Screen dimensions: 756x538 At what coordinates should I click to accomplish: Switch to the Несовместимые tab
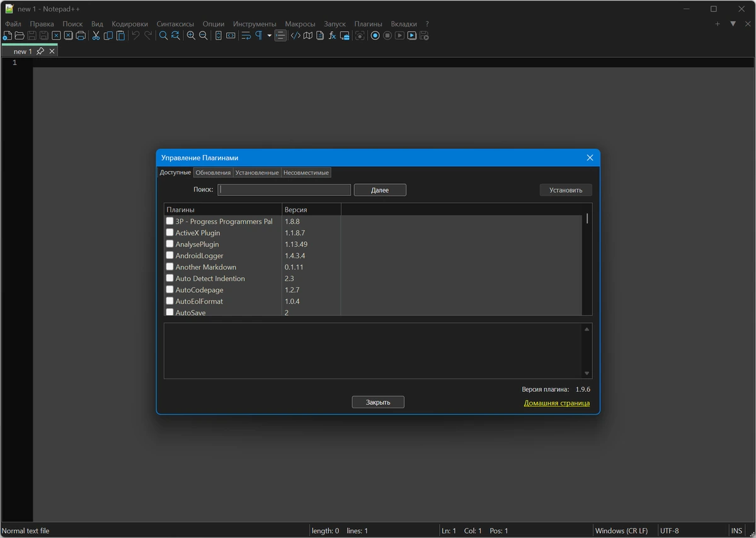click(x=306, y=173)
